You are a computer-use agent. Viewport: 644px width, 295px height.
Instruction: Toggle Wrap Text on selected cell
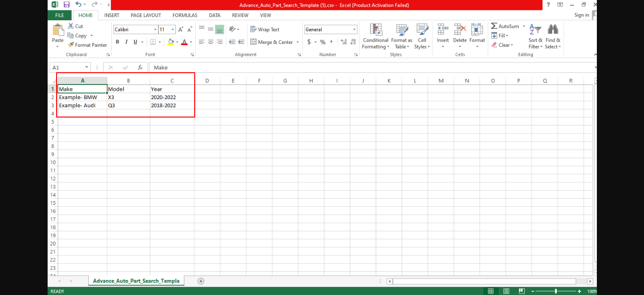pos(264,29)
